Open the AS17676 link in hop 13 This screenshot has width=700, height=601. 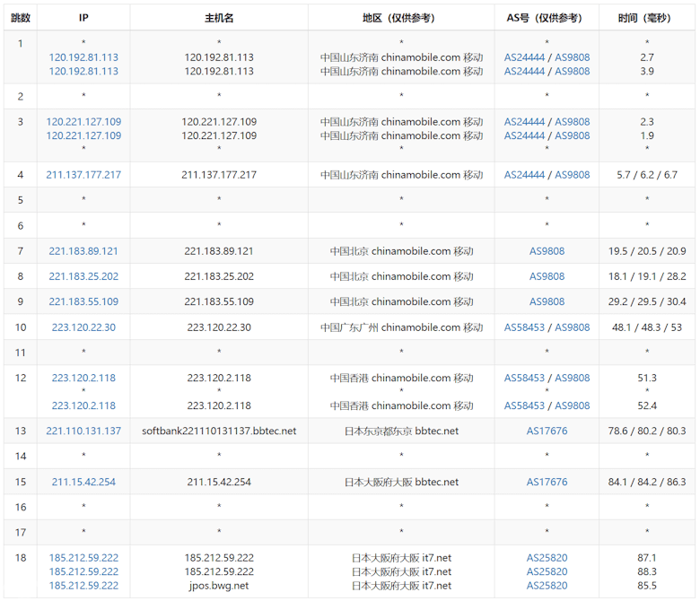pos(547,431)
